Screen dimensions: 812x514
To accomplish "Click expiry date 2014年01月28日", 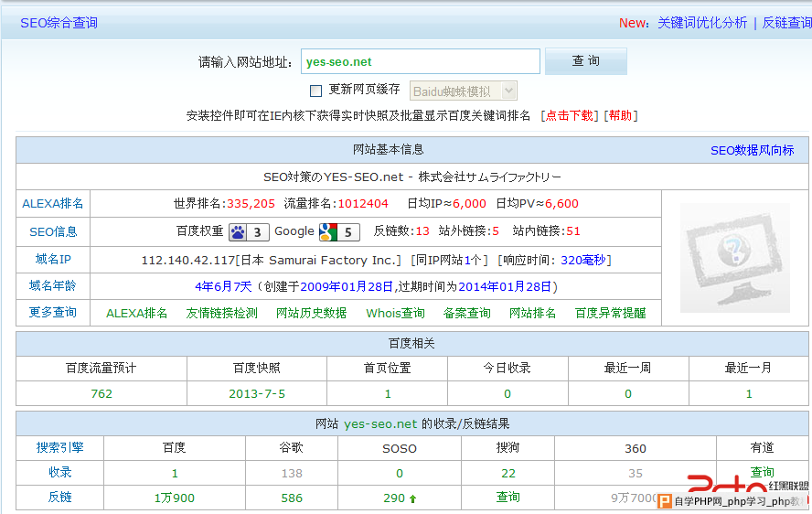I will pos(505,286).
